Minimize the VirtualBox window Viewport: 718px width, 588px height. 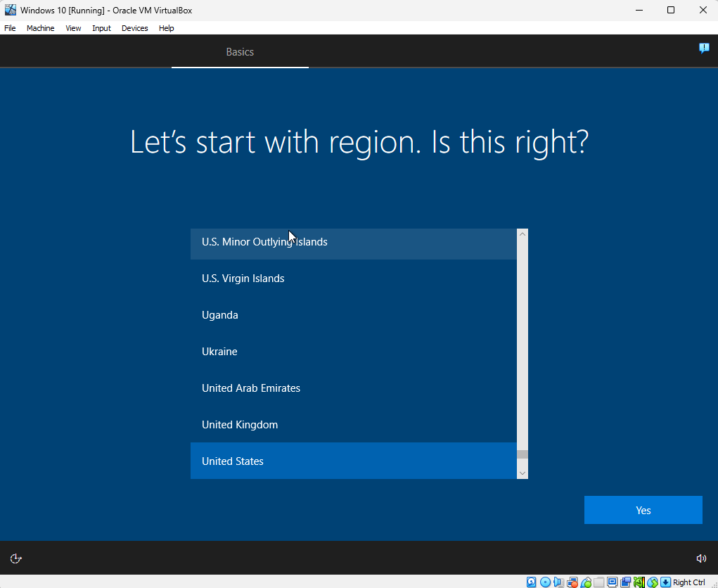point(639,10)
